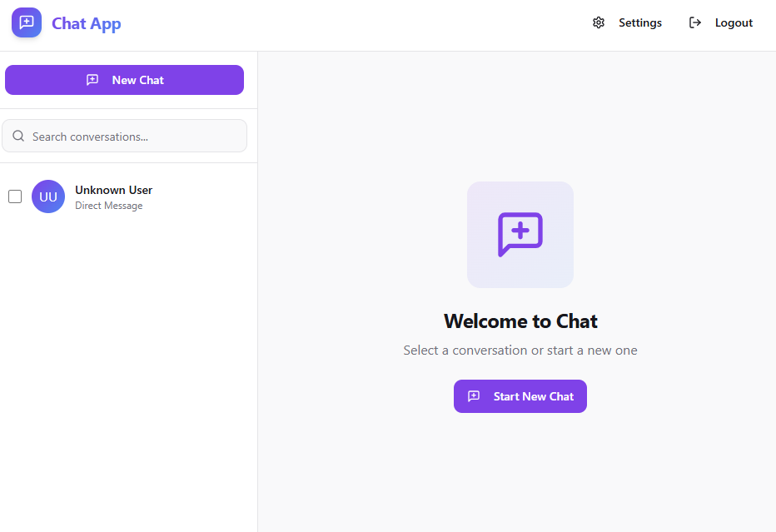Click the Settings gear icon

tap(599, 22)
